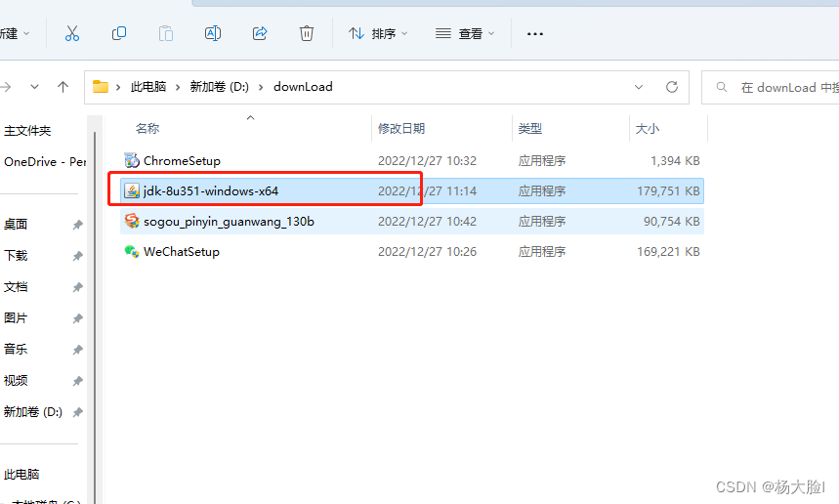The width and height of the screenshot is (839, 504).
Task: Click the Java jdk installer icon
Action: 132,190
